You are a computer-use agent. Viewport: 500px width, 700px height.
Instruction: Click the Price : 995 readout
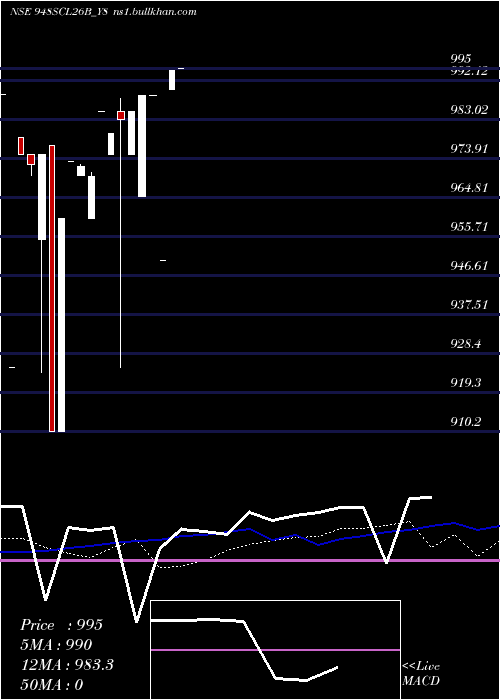[62, 625]
